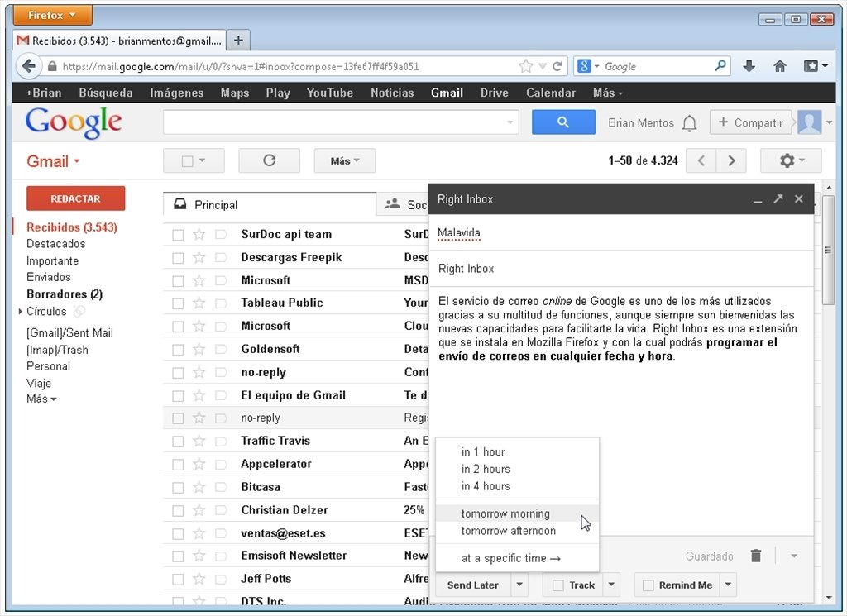Open the Remind Me options dropdown arrow
This screenshot has width=847, height=616.
click(728, 585)
